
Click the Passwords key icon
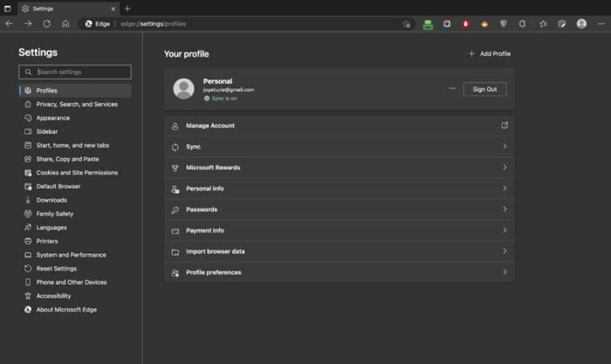[x=175, y=210]
